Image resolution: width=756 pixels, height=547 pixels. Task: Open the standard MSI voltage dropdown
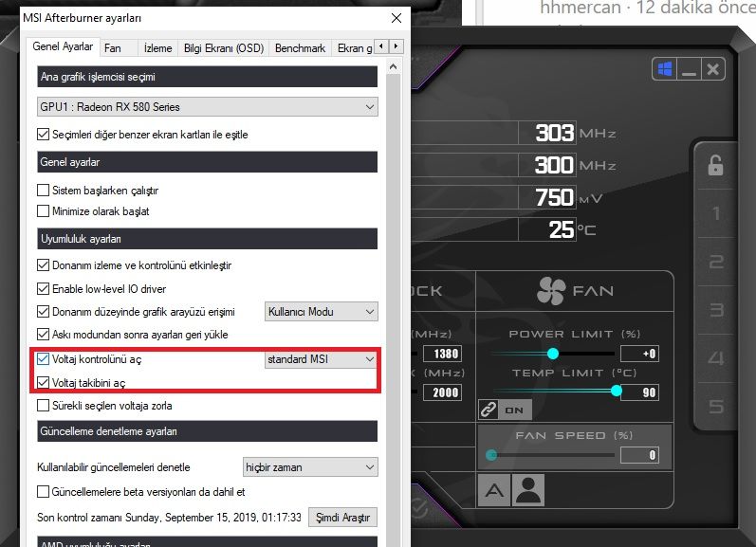click(322, 359)
